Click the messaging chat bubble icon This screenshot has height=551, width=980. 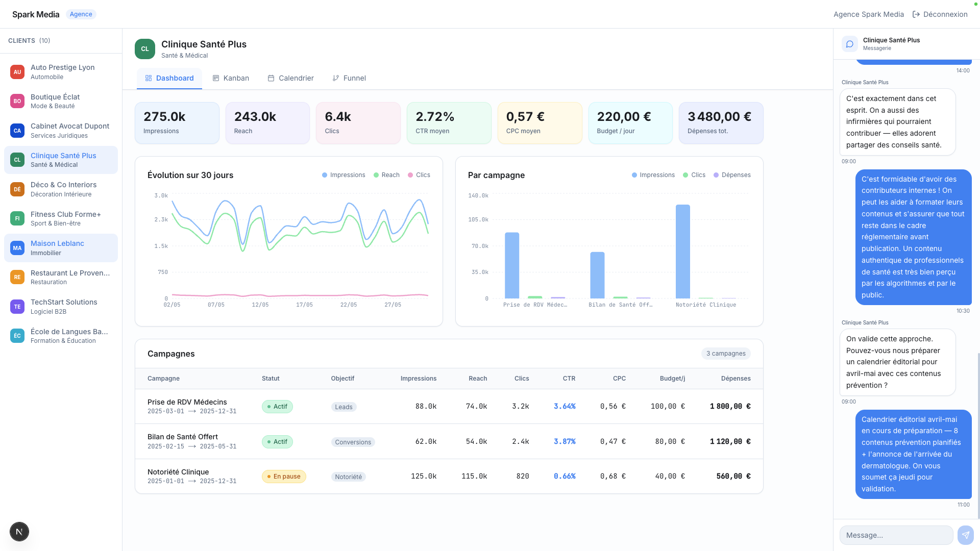coord(850,44)
